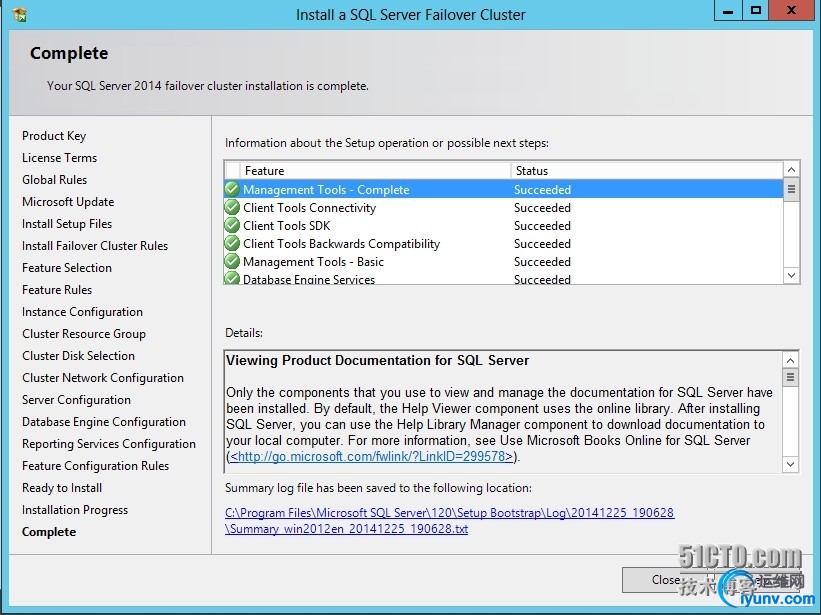Click the Feature Configuration Rules step
Image resolution: width=821 pixels, height=615 pixels.
coord(95,465)
